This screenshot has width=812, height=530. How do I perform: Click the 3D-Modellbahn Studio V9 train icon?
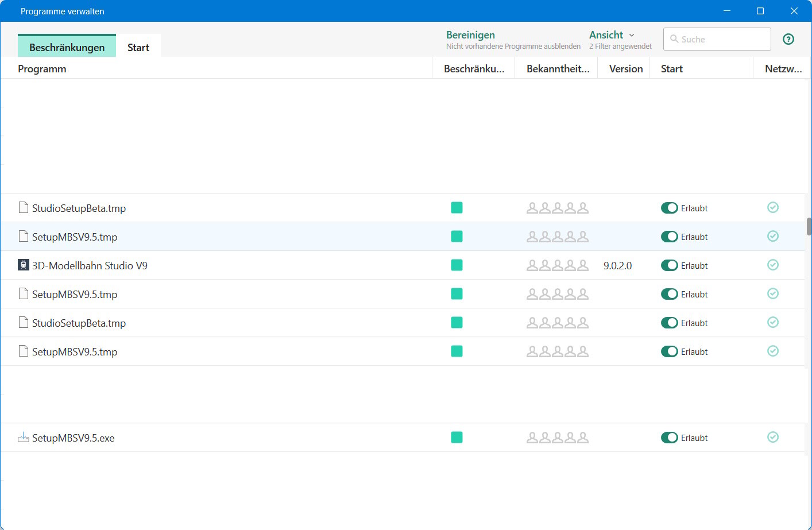click(24, 265)
